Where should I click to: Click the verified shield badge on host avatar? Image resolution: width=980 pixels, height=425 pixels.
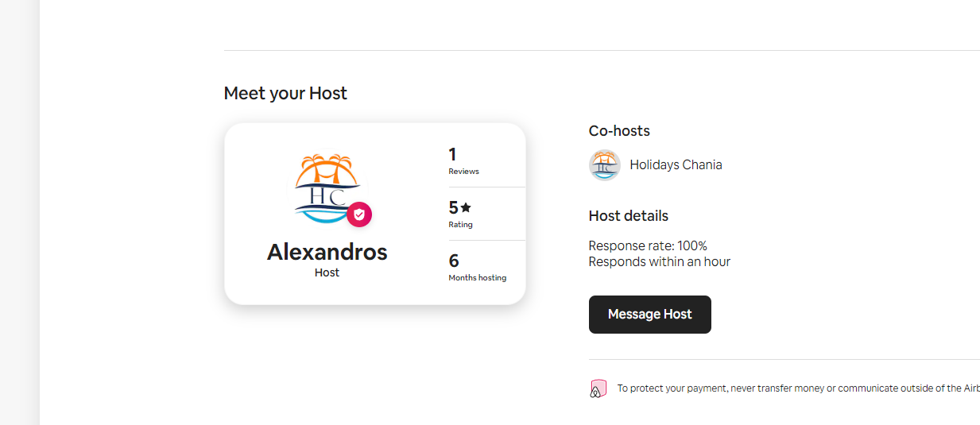tap(359, 214)
